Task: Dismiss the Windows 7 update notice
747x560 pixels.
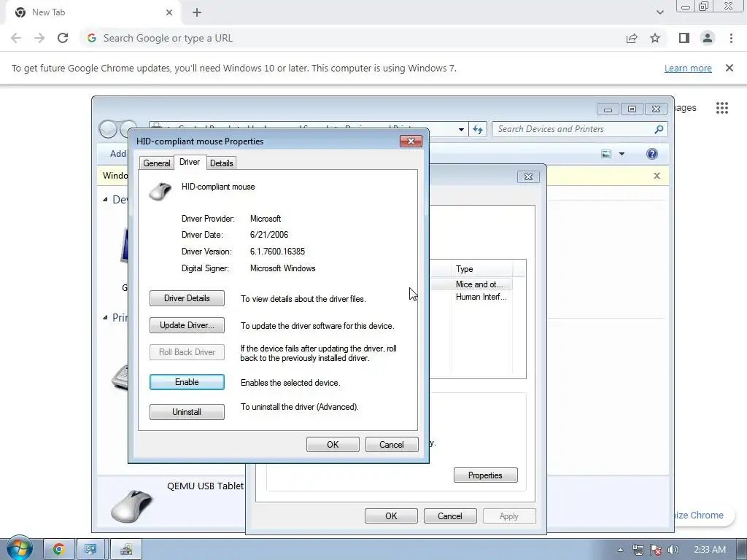Action: click(729, 68)
